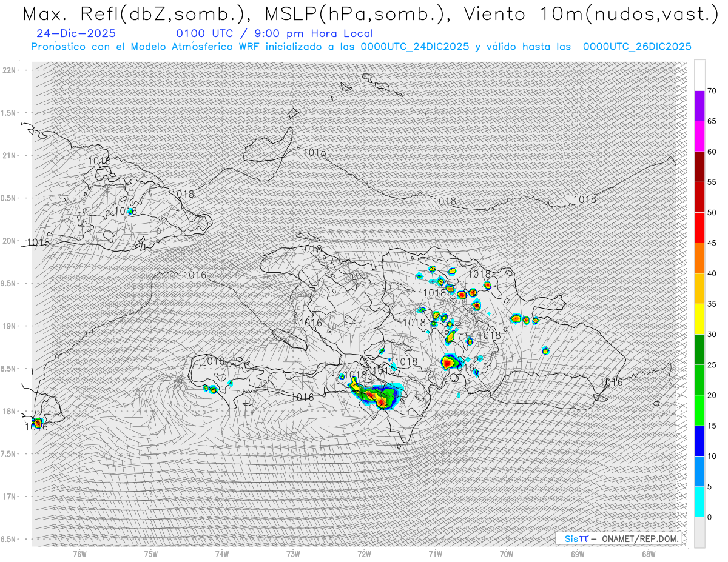Click the '65' value on the color scale

coord(712,121)
